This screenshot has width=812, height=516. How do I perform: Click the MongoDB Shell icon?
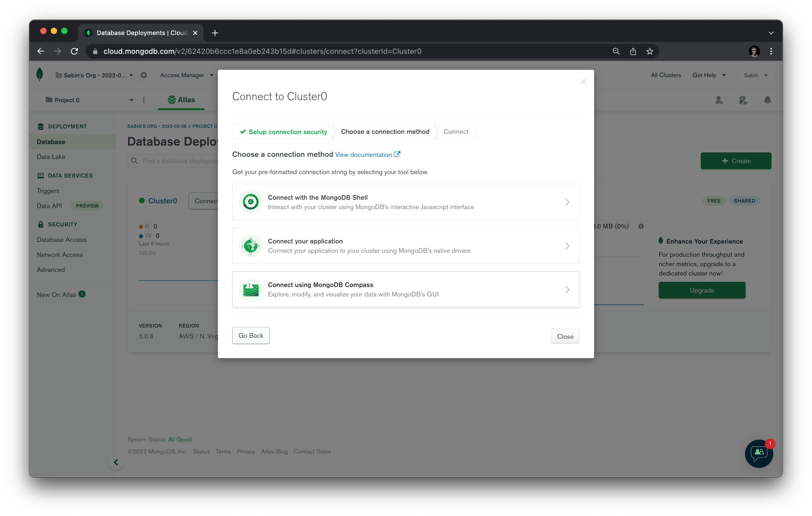point(251,202)
